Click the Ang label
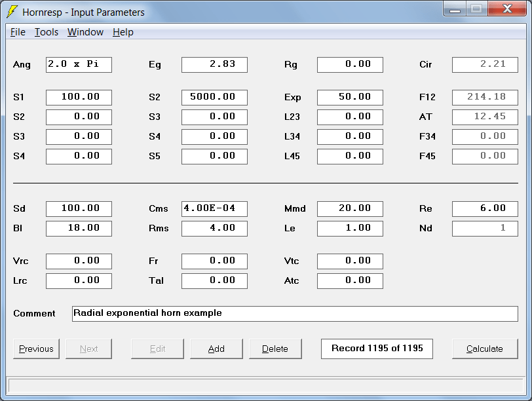 22,64
